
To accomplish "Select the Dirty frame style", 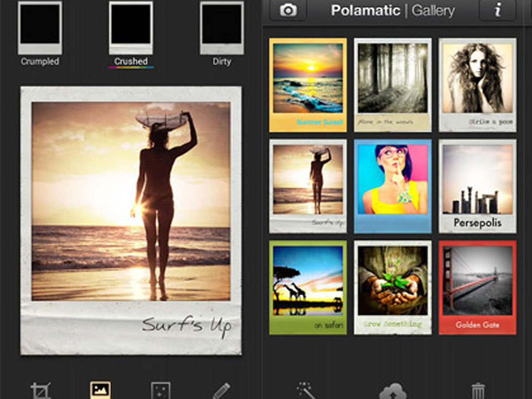I will (x=222, y=34).
